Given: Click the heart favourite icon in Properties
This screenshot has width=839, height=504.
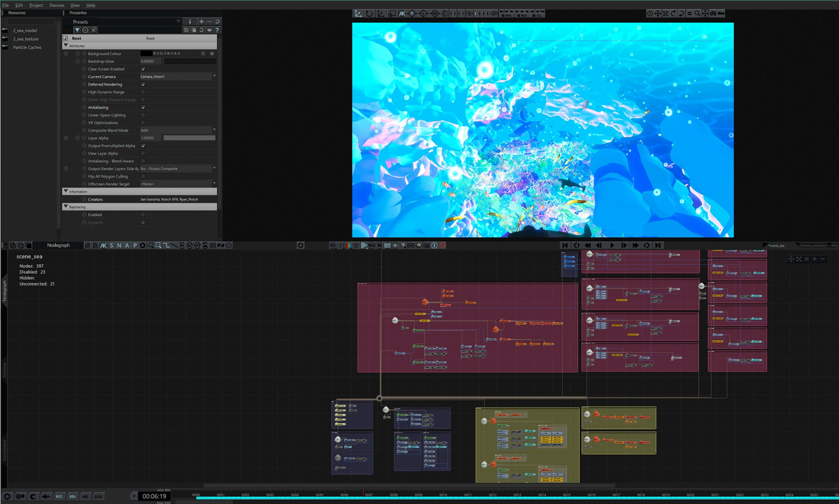Looking at the screenshot, I should [x=209, y=30].
